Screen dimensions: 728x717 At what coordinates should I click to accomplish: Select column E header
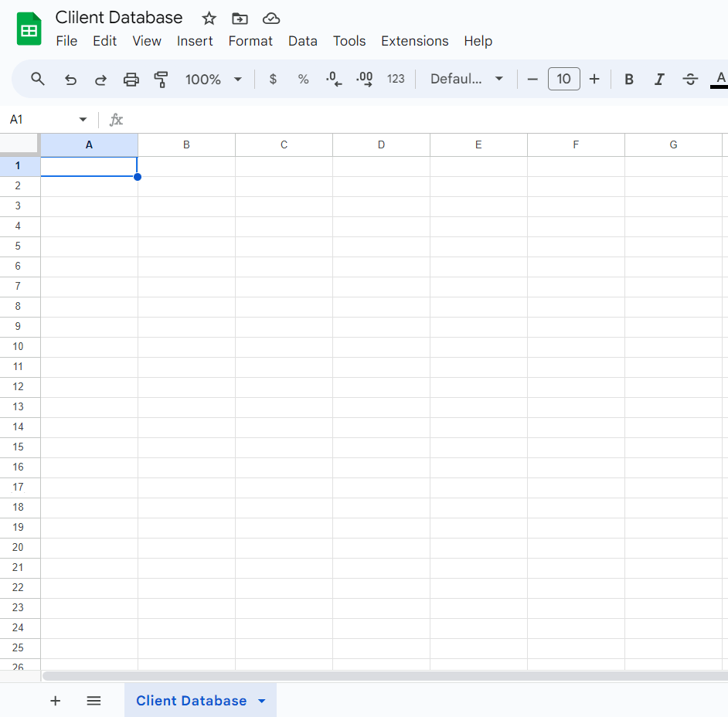point(478,144)
